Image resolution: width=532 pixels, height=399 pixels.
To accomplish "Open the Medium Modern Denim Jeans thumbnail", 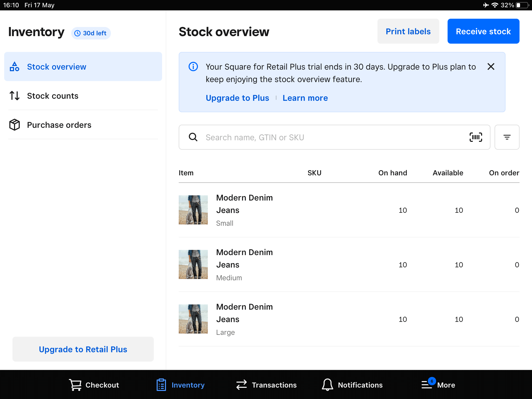I will pos(193,264).
